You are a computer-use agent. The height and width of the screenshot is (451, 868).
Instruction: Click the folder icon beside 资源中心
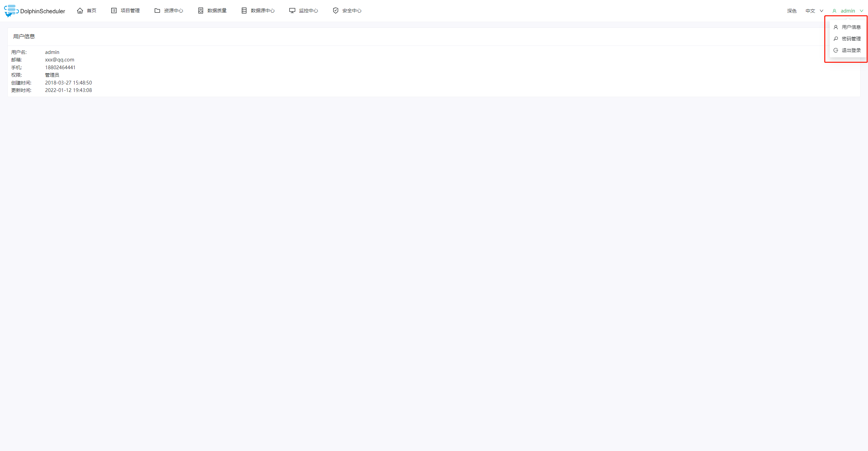coord(157,11)
